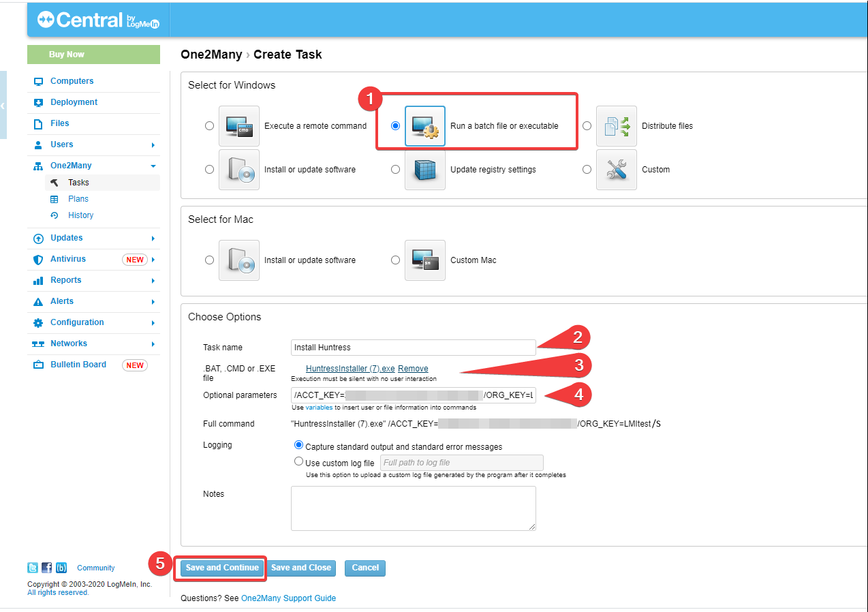The width and height of the screenshot is (868, 612).
Task: Select Windows Install or update software radio
Action: click(209, 170)
